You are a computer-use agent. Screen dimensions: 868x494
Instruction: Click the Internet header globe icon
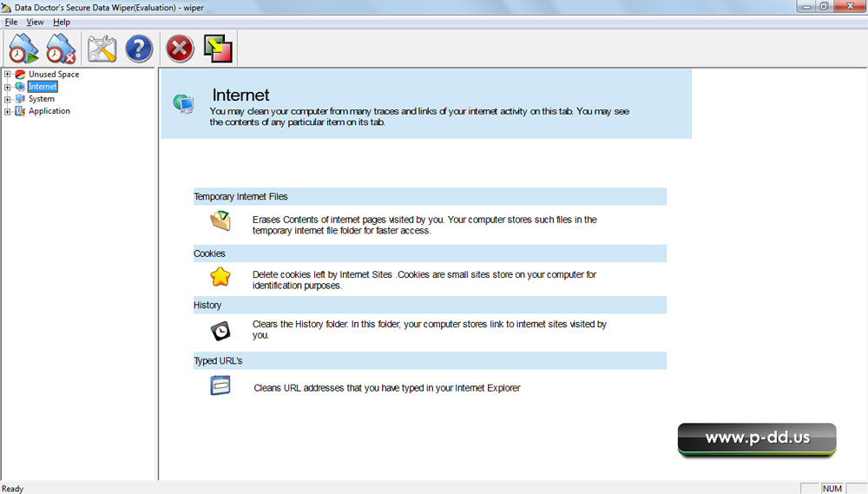(x=183, y=103)
